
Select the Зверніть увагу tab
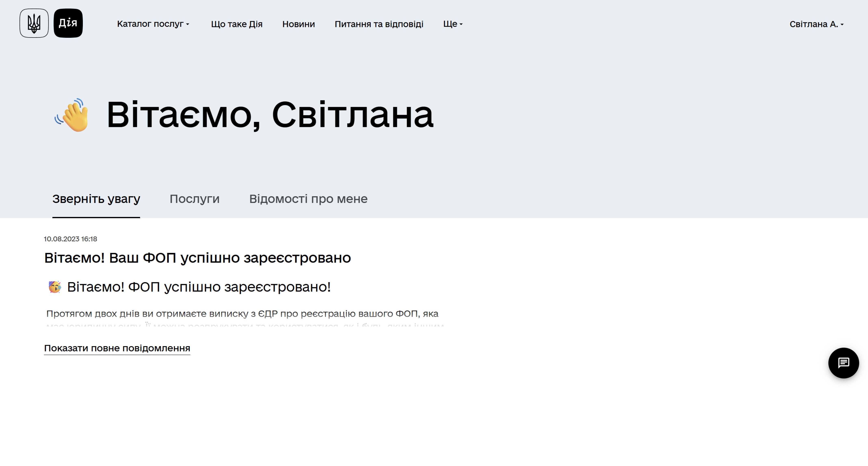click(96, 199)
